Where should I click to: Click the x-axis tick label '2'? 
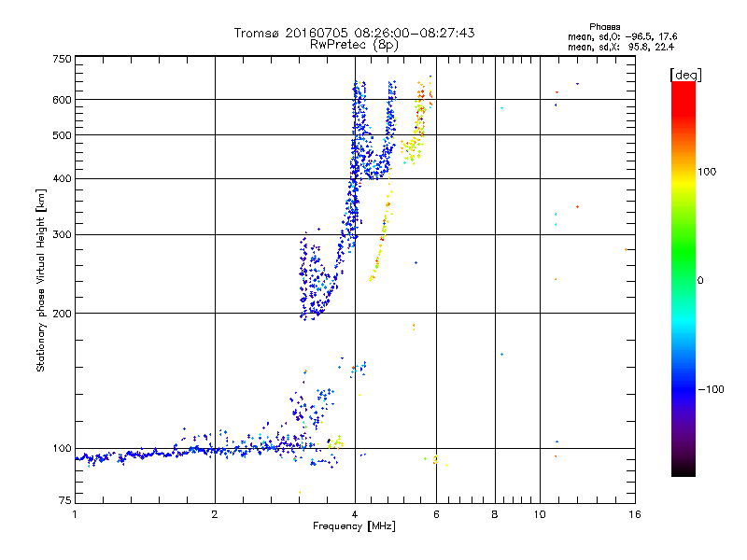pyautogui.click(x=215, y=514)
